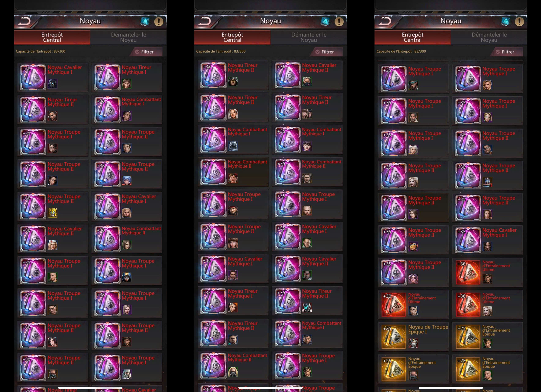Click the Optimus Prime hero avatar in right screenshot
541x392 pixels.
pyautogui.click(x=487, y=182)
